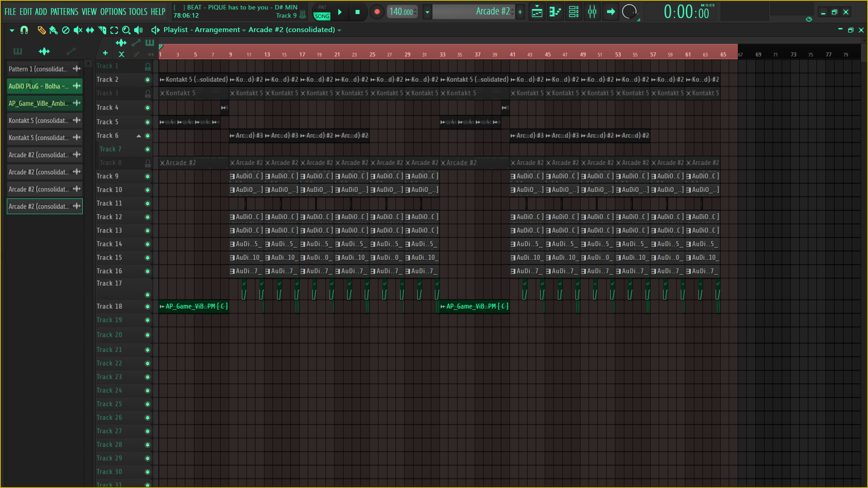The image size is (868, 488).
Task: Select the Paint brush tool
Action: coord(53,30)
